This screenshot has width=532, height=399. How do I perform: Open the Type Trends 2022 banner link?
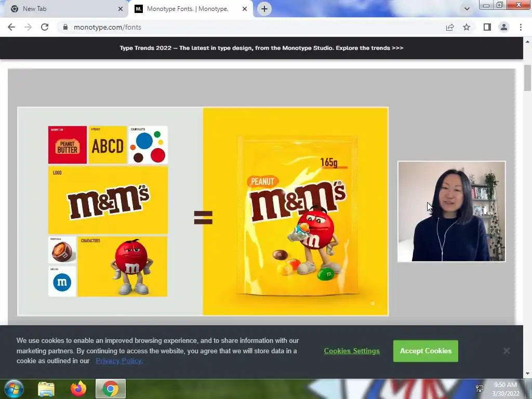tap(261, 48)
